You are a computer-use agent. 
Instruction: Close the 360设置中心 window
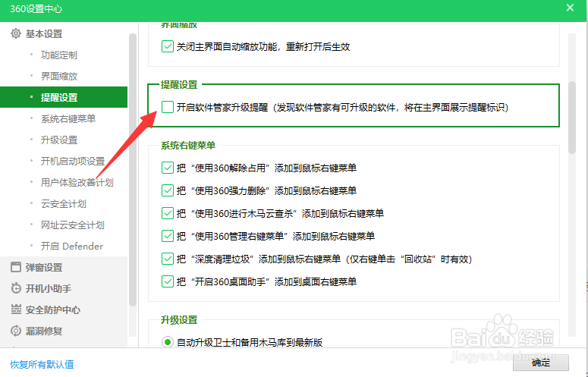[x=570, y=8]
